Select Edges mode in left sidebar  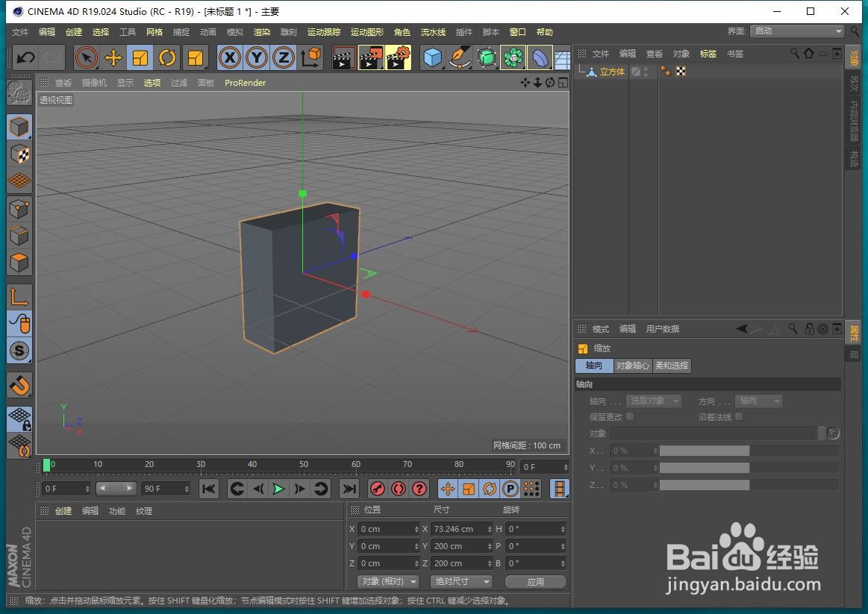click(x=19, y=236)
